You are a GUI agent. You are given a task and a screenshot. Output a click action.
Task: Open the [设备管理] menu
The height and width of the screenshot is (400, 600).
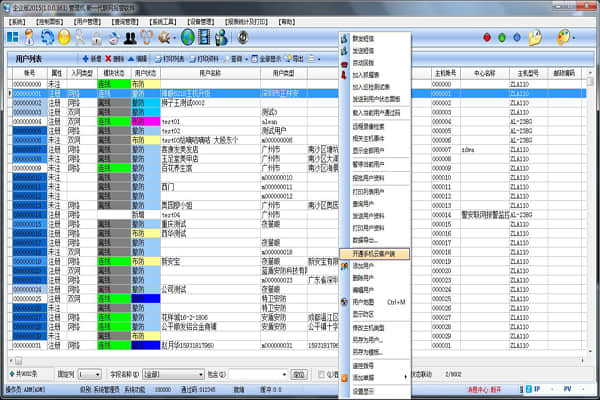pyautogui.click(x=201, y=22)
